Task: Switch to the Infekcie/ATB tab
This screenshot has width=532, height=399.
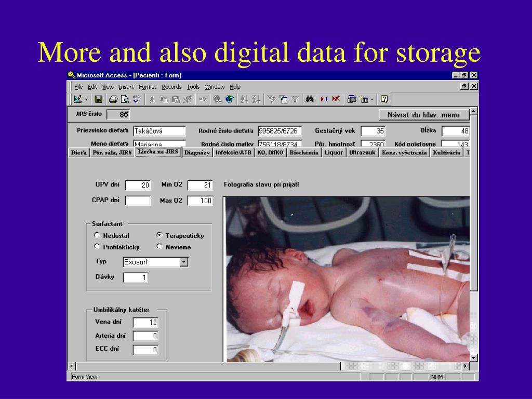Action: click(x=233, y=153)
